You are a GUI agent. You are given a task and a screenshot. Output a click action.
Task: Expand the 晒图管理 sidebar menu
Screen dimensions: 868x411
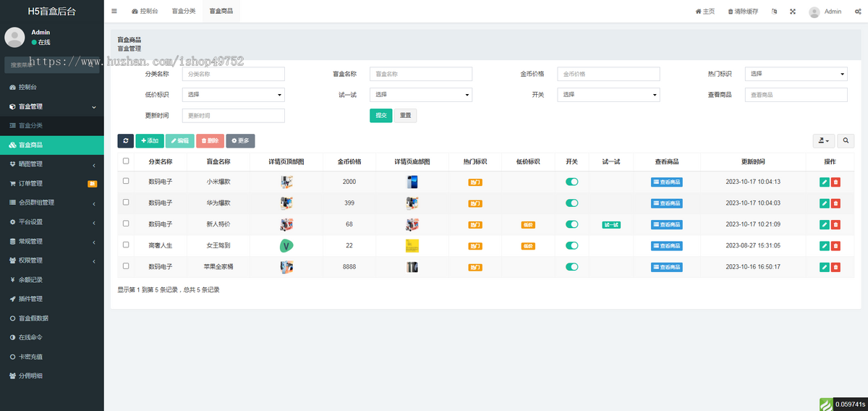(52, 164)
